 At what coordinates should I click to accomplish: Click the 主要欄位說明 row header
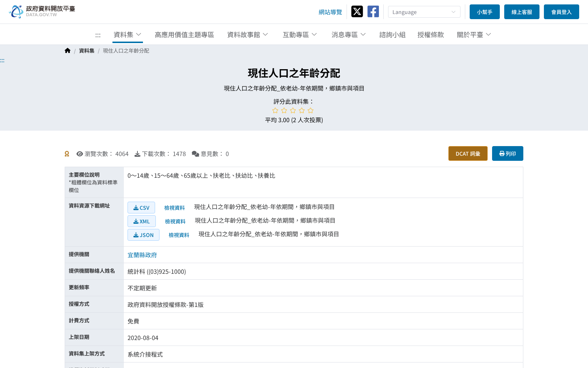[94, 183]
